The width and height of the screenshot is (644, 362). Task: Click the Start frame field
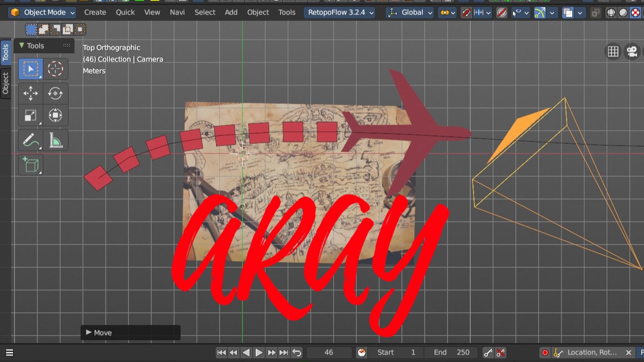pyautogui.click(x=396, y=353)
